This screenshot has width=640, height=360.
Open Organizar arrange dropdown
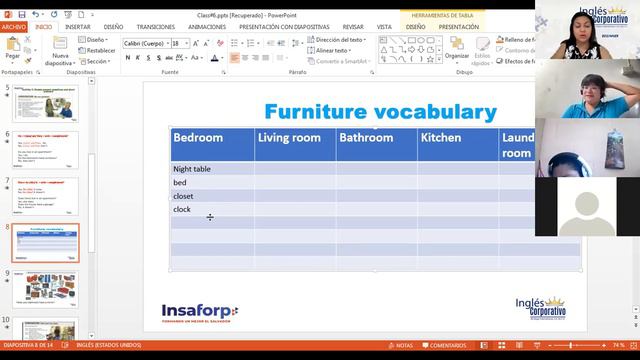[x=457, y=51]
